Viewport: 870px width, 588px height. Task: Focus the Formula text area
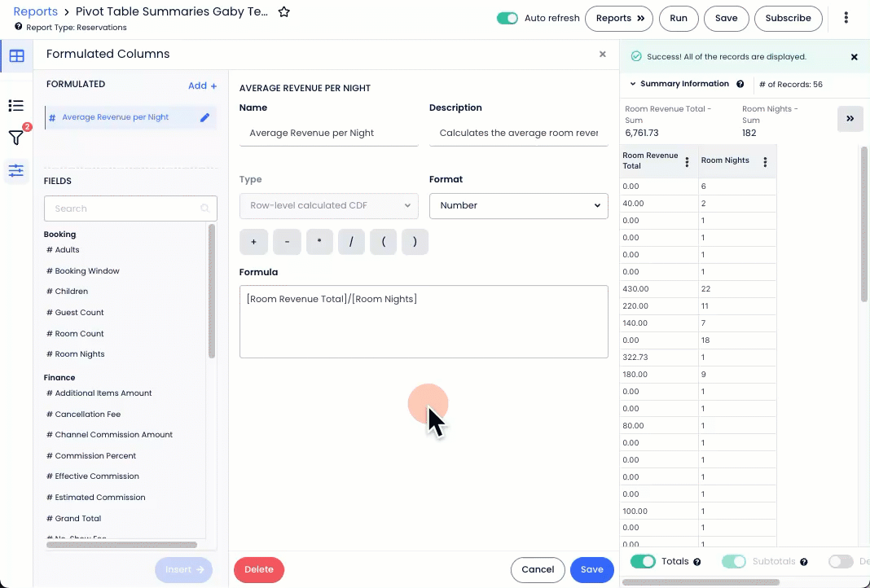424,322
